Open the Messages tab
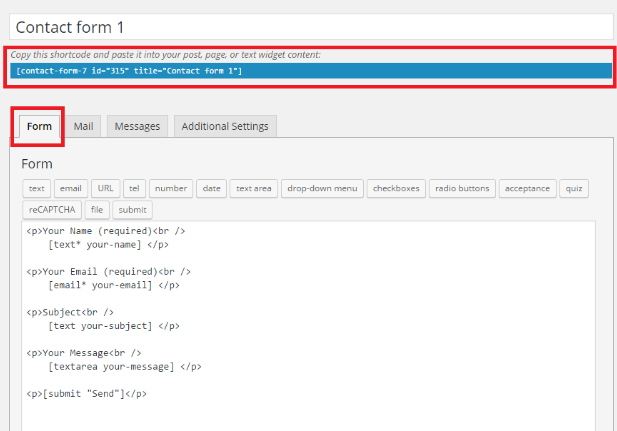The image size is (617, 431). coord(137,126)
